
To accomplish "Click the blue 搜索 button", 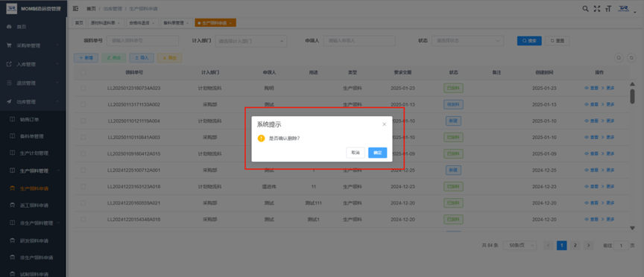I will point(529,41).
